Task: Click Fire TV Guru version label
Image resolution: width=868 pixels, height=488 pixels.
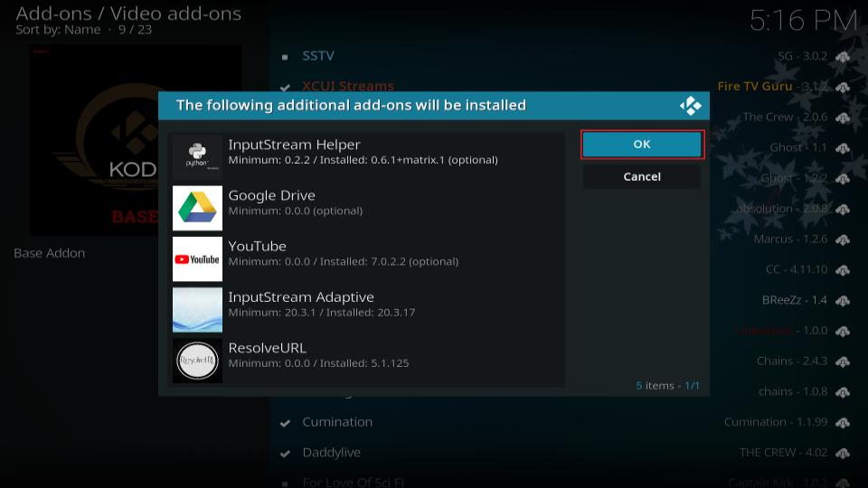Action: 773,87
